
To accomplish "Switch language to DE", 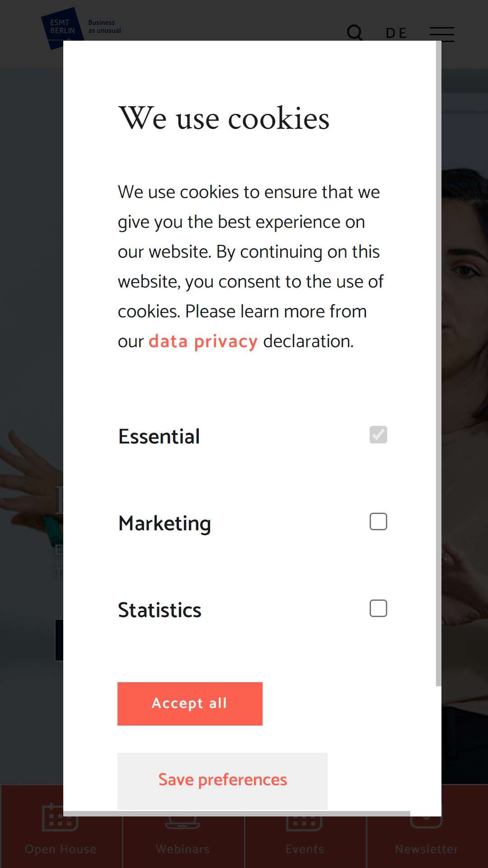I will [x=396, y=33].
